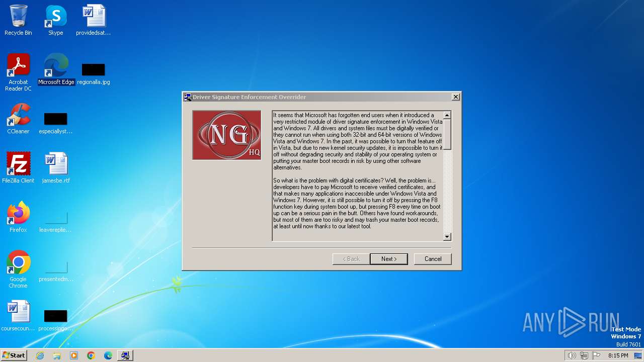Click the vertical scrollbar thumb of the text box
The height and width of the screenshot is (362, 644).
pyautogui.click(x=447, y=134)
